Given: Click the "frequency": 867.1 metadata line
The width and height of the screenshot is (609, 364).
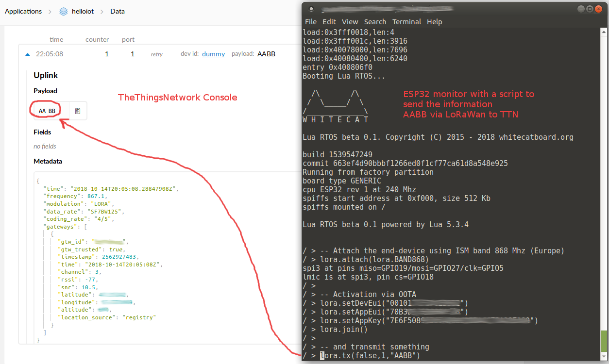Looking at the screenshot, I should (75, 196).
